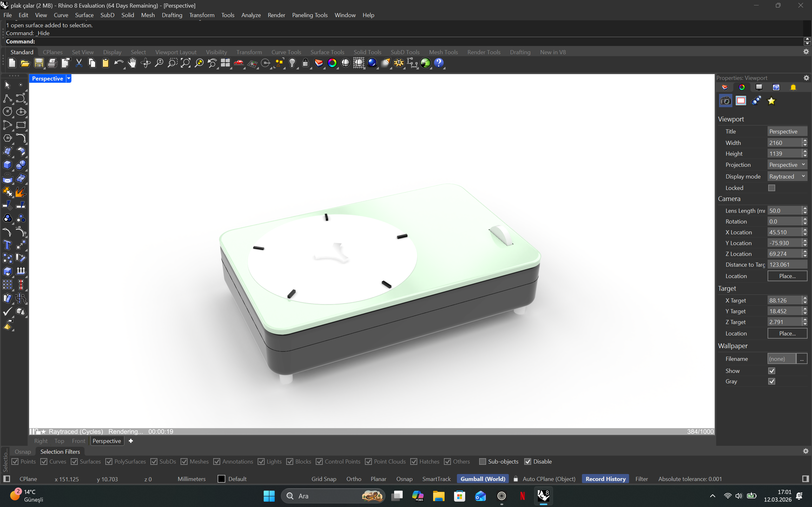This screenshot has width=812, height=507.
Task: Select the Text tool in left sidebar
Action: [x=7, y=245]
